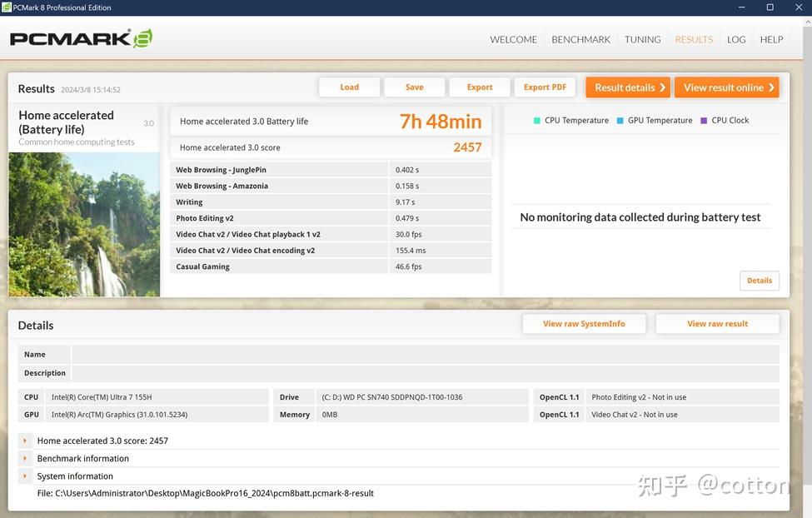
Task: Click the Photo Editing v2 row
Action: point(331,217)
